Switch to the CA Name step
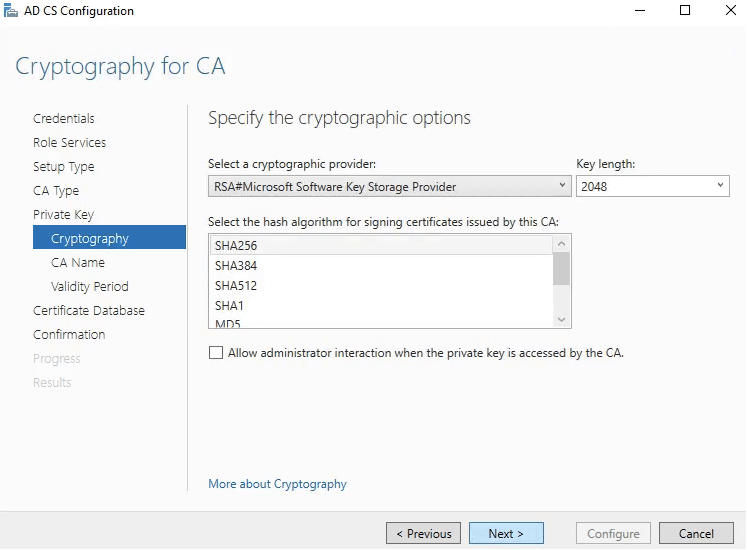The image size is (747, 550). tap(78, 263)
